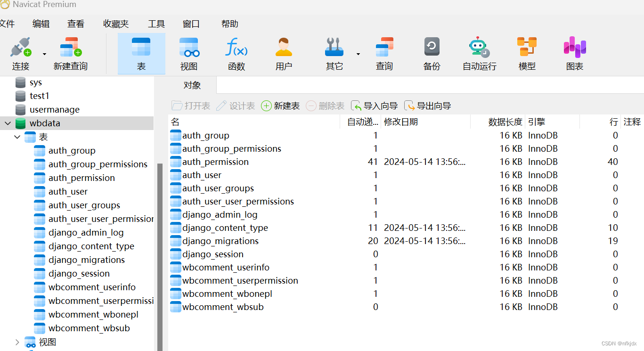
Task: Open the 窗口 menu
Action: coord(191,24)
